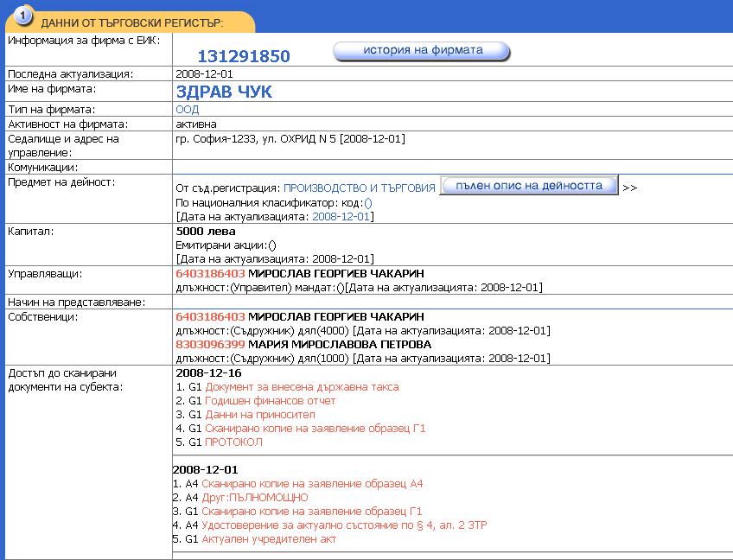Click the история на фирмата button
This screenshot has height=560, width=733.
click(x=422, y=50)
